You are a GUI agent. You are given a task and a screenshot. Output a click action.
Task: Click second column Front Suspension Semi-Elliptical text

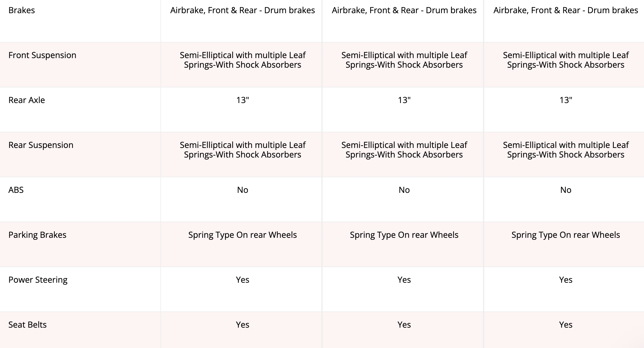(x=404, y=60)
